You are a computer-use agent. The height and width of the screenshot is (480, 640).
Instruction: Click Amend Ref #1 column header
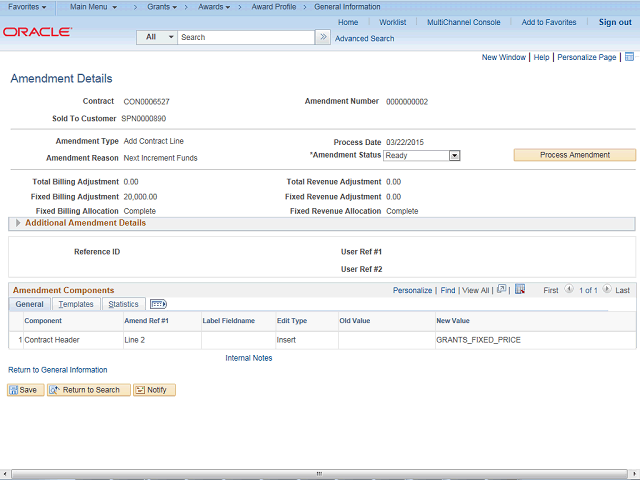pos(146,321)
